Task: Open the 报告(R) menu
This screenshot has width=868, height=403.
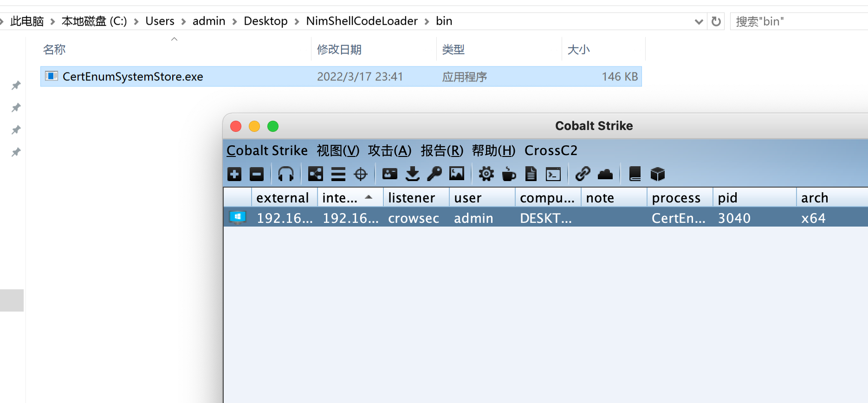Action: [x=442, y=150]
